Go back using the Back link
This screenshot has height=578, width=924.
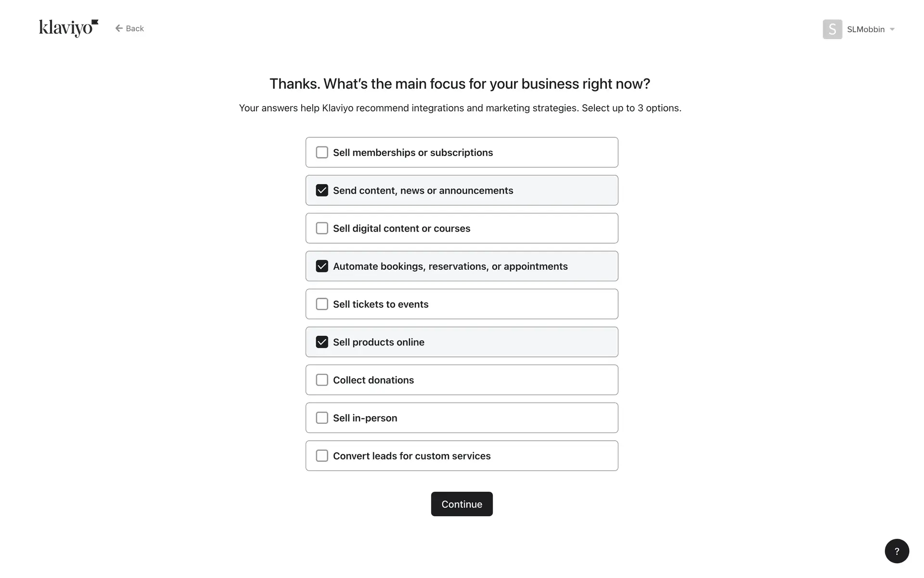pos(135,28)
